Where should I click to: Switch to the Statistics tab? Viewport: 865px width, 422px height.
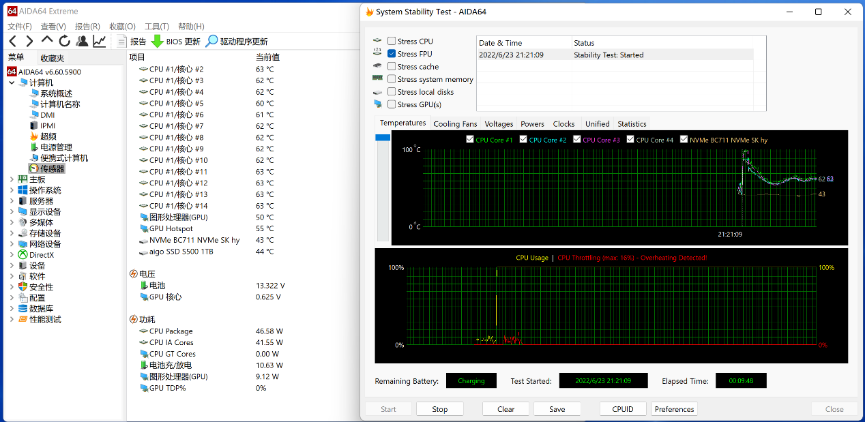(x=632, y=124)
